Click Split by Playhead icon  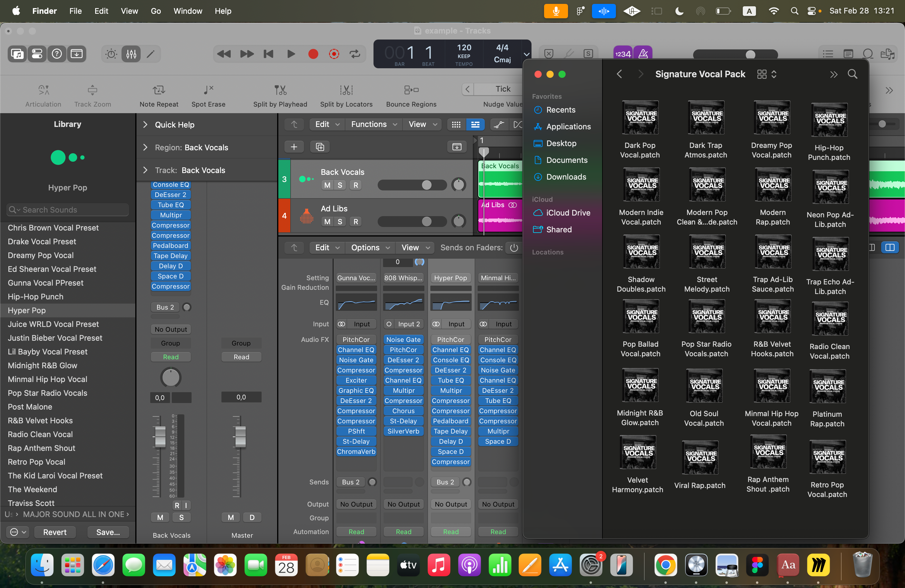click(280, 90)
